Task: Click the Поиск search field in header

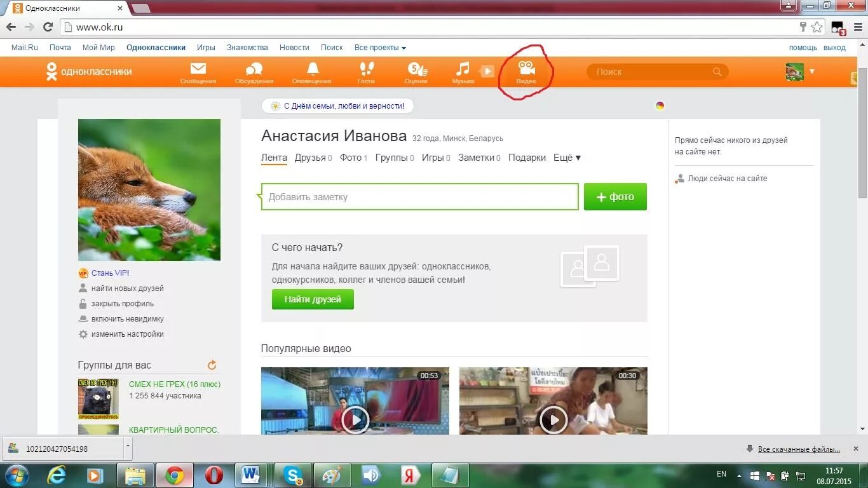Action: [x=657, y=72]
